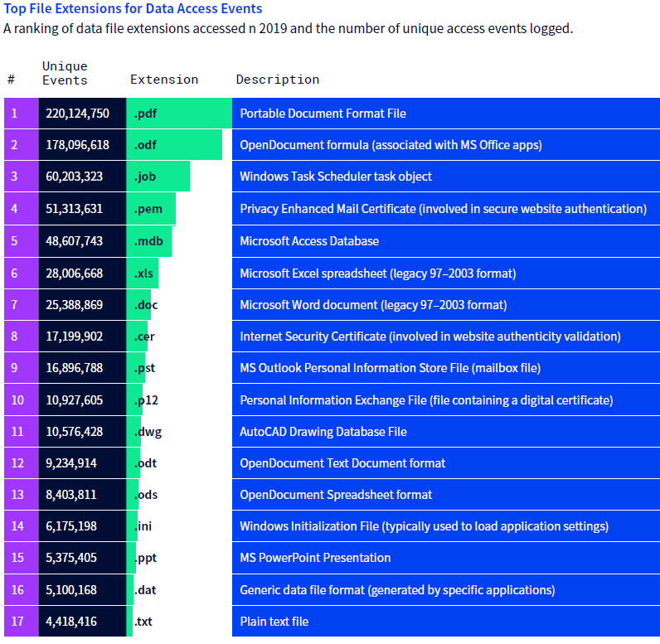Click the 'Extension' column header
Viewport: 660px width, 644px height.
[164, 80]
